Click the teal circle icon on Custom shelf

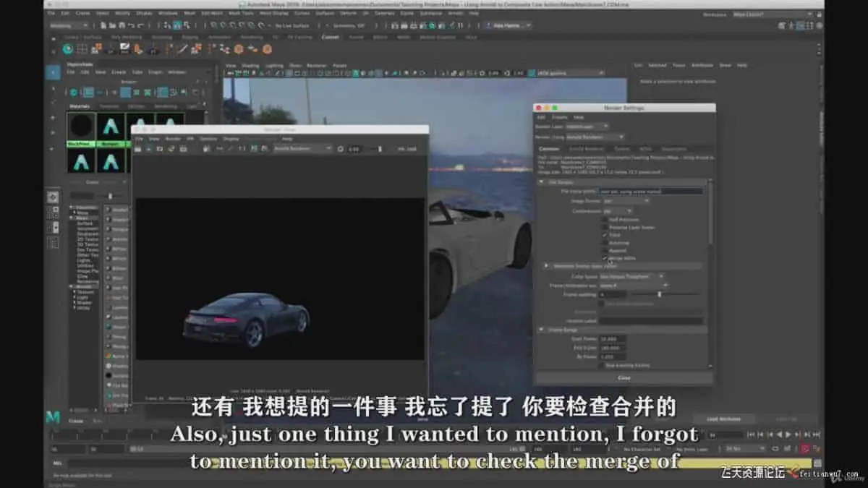[68, 49]
